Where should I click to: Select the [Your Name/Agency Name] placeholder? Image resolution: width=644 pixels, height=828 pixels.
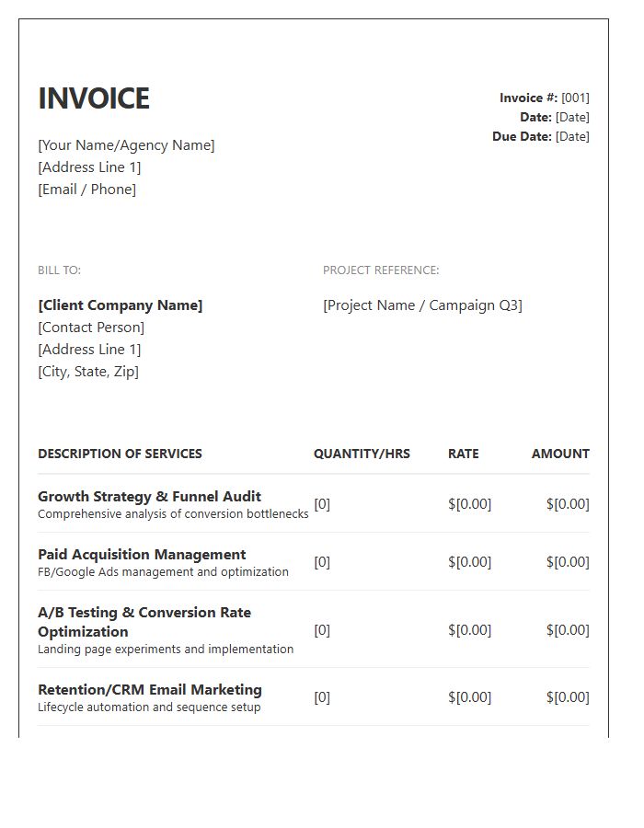click(126, 145)
